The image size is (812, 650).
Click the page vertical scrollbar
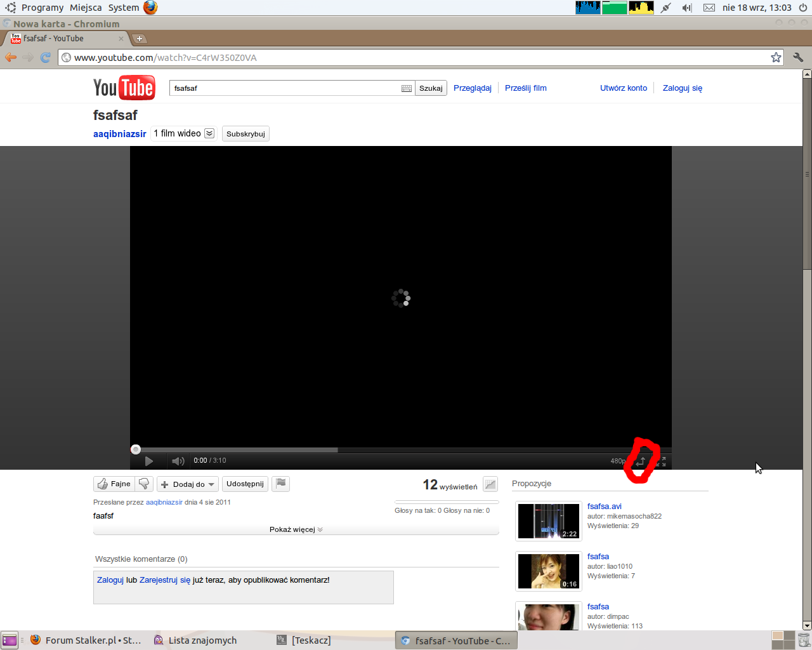click(x=807, y=173)
